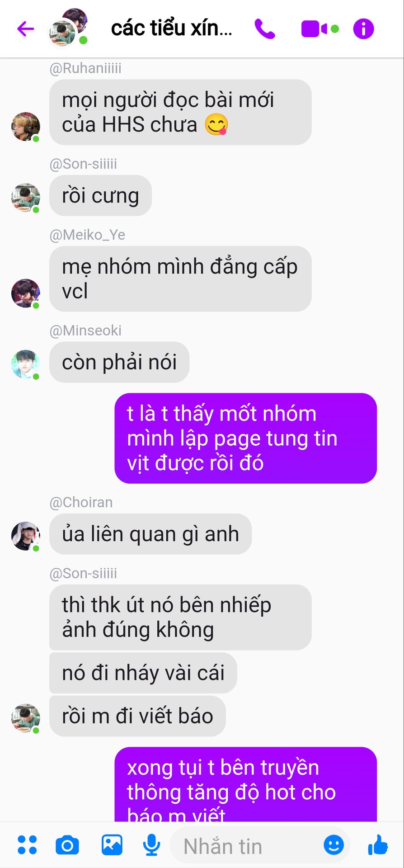Select the message 'còn phải nói'
404x868 pixels.
(119, 362)
